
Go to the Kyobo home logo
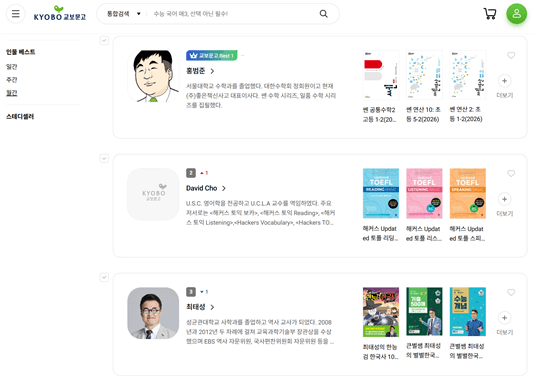tap(60, 14)
